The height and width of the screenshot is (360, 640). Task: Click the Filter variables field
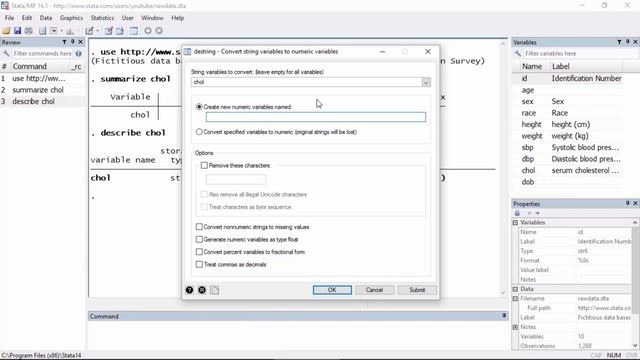(579, 53)
